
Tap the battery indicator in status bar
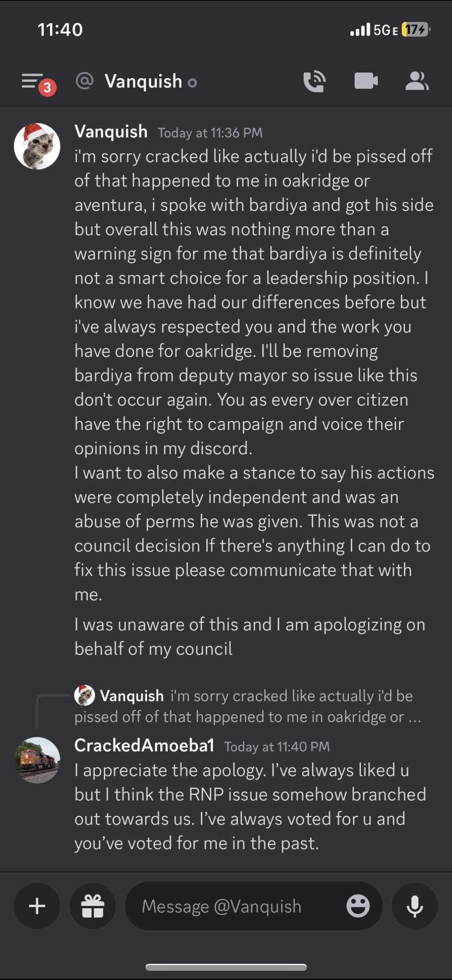[415, 30]
